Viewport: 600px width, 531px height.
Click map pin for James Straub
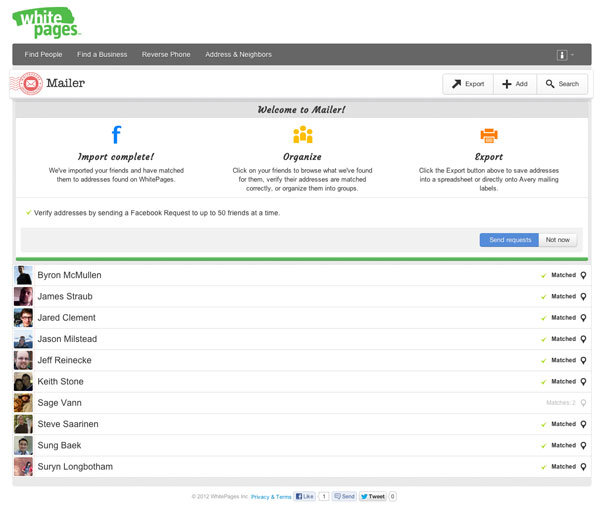[x=583, y=296]
